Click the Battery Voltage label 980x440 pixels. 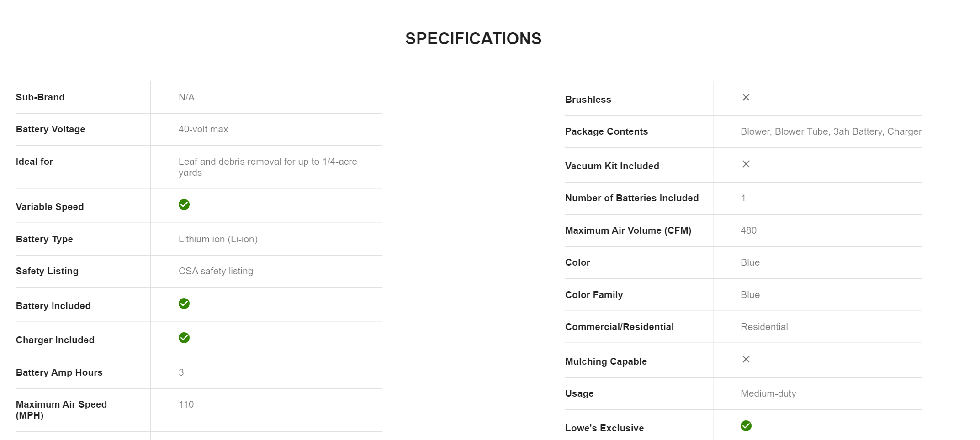click(50, 129)
